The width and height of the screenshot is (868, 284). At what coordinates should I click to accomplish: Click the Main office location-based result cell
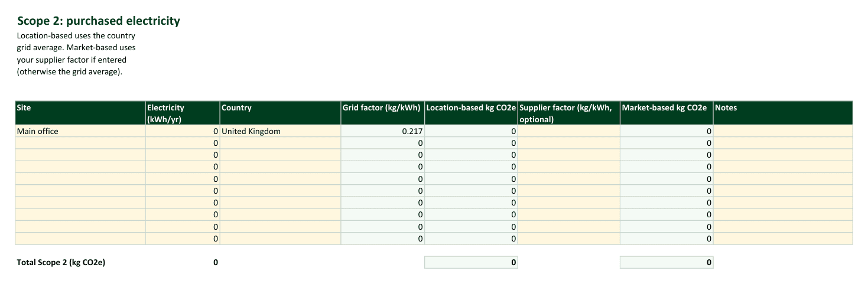(x=471, y=131)
